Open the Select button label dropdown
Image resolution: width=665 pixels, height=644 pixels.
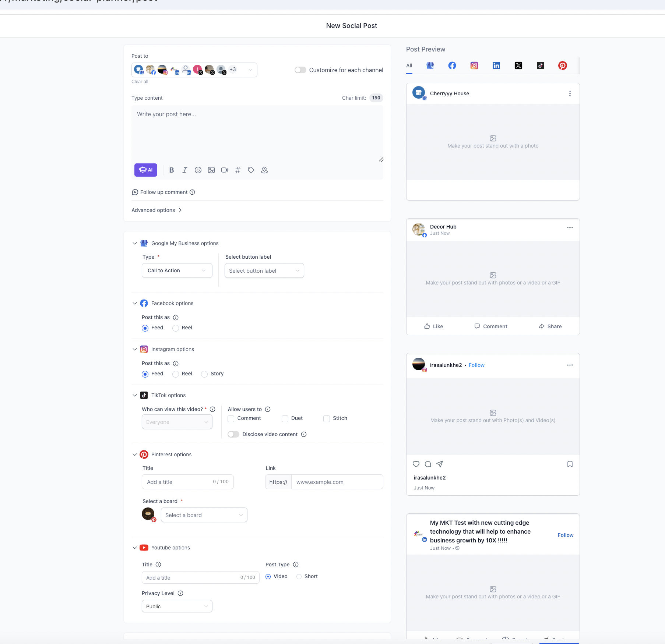point(264,270)
